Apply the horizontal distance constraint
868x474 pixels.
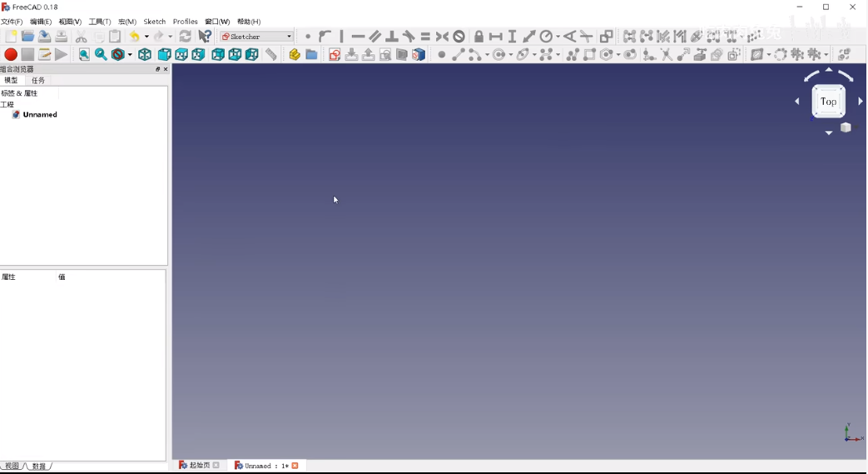495,37
